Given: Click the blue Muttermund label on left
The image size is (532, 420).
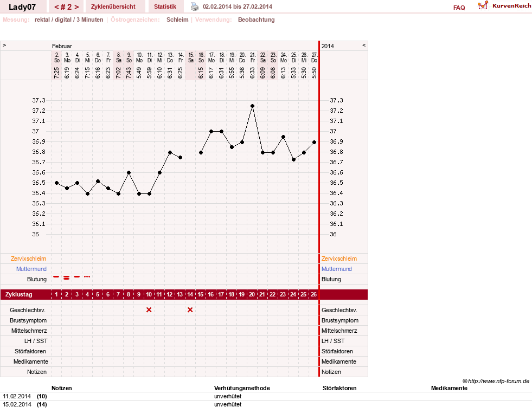Looking at the screenshot, I should pos(31,269).
